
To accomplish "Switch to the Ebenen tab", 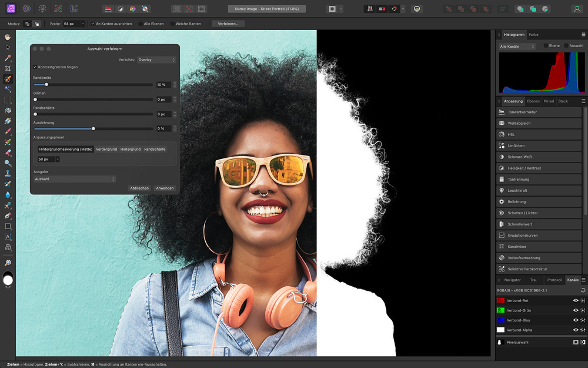I will coord(533,101).
